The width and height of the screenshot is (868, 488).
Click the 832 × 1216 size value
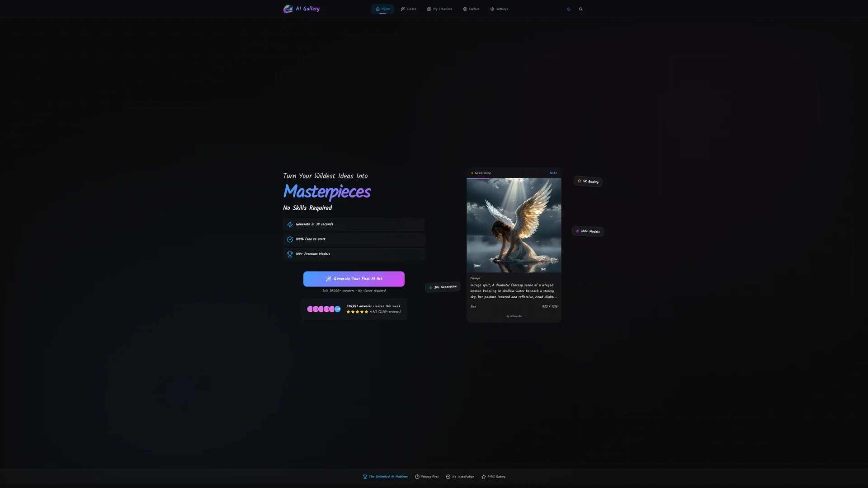(549, 306)
